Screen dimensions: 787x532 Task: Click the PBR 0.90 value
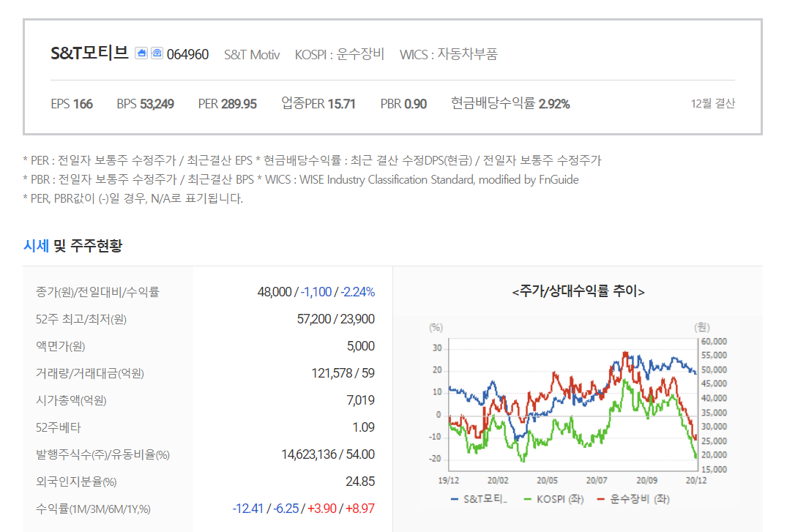coord(403,104)
